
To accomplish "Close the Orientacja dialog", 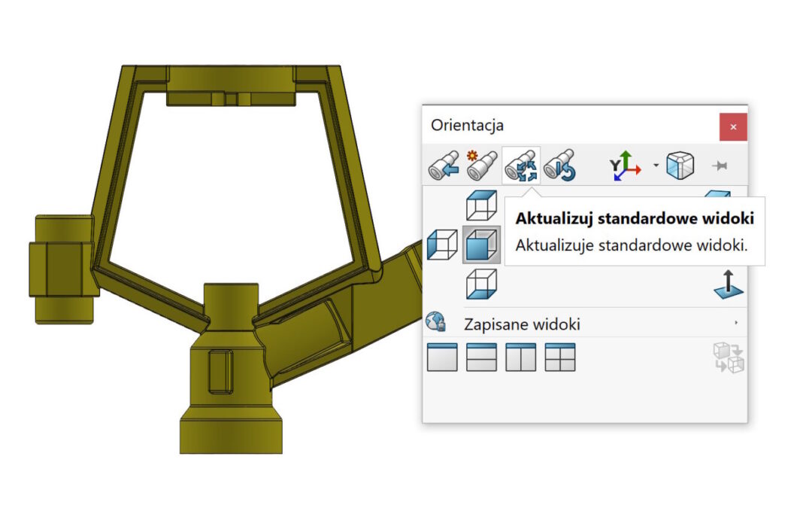I will point(733,126).
